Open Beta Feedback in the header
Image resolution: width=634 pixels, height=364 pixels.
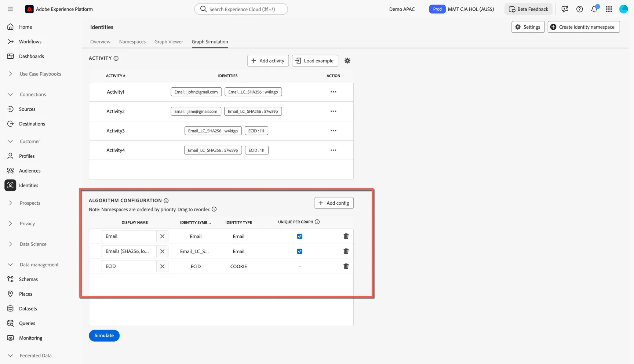pos(528,9)
